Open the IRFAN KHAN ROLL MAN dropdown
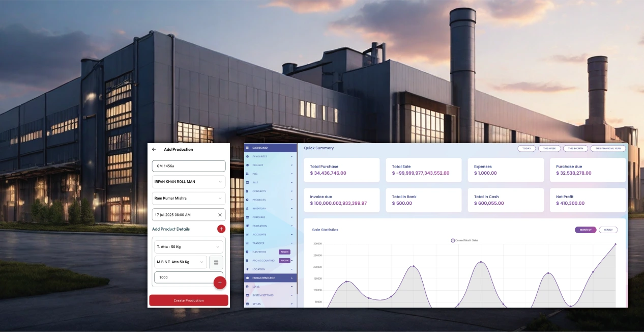 pyautogui.click(x=189, y=182)
